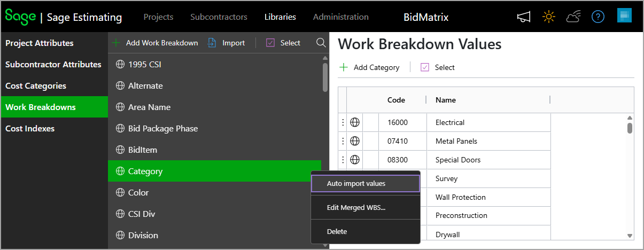Click globe icon next to 1995 CSI
This screenshot has height=250, width=644.
click(120, 65)
